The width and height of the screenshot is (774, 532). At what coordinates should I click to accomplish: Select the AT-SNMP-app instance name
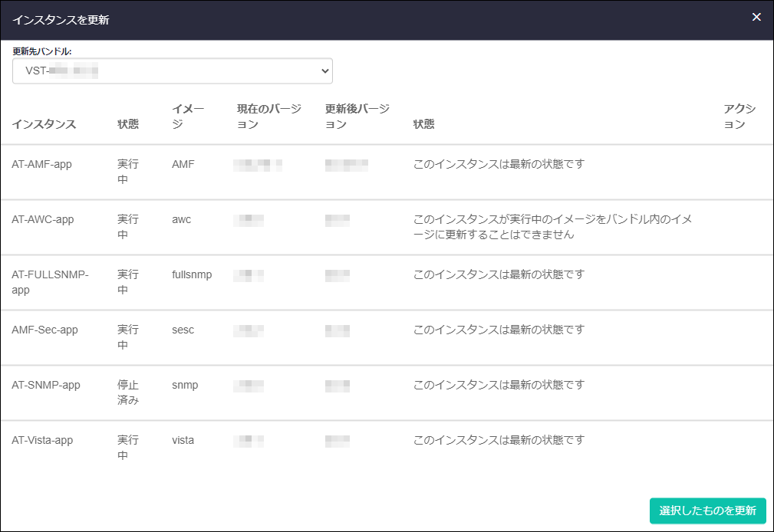(x=46, y=386)
